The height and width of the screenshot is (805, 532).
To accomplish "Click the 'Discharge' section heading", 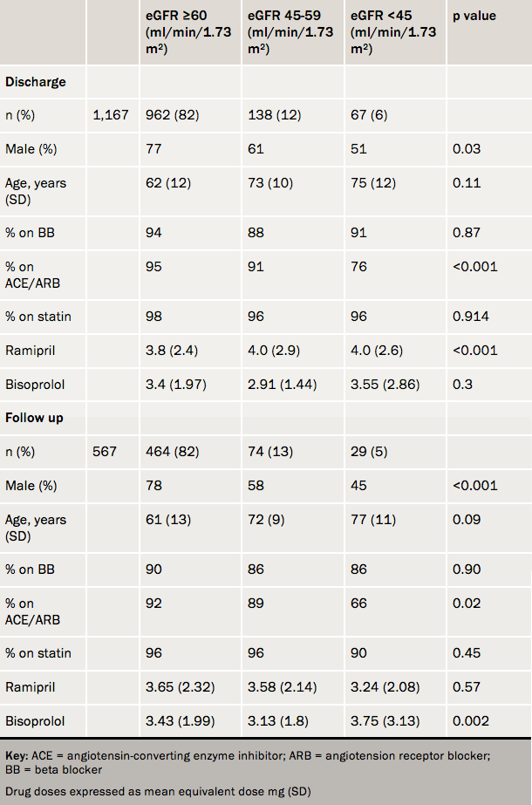I will click(x=36, y=82).
